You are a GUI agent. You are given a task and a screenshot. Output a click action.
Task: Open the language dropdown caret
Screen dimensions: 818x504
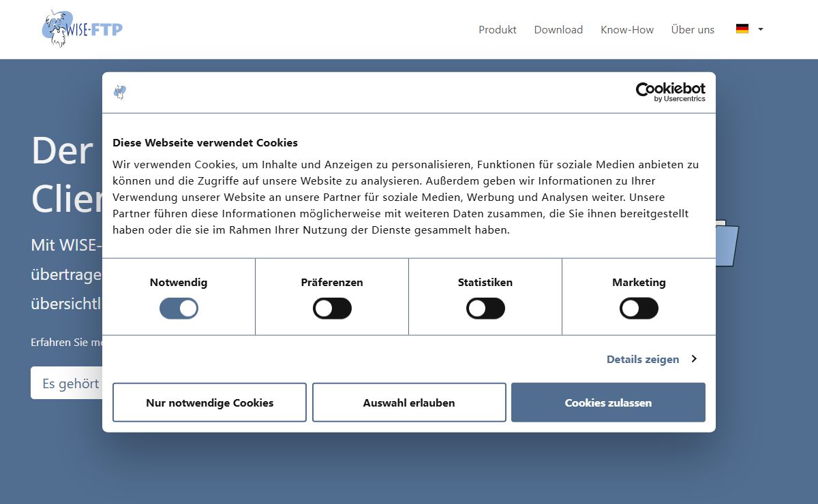761,29
